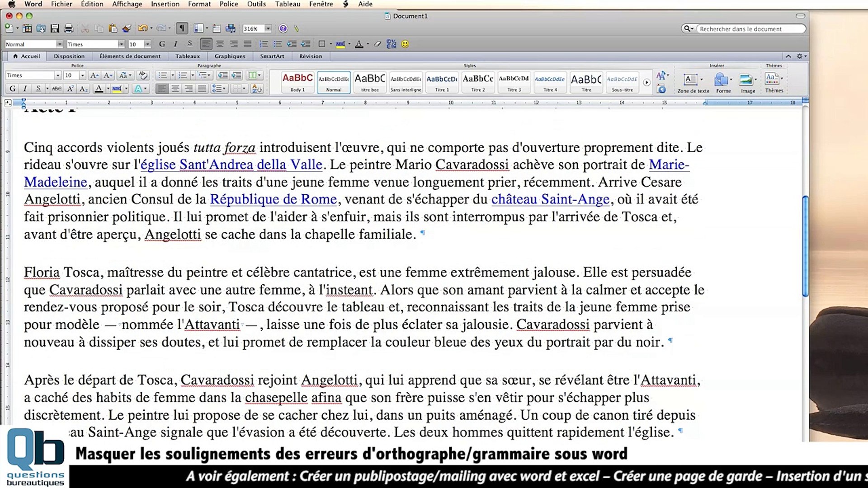The image size is (868, 488).
Task: Clear formatting with the eraser icon
Action: 143,75
